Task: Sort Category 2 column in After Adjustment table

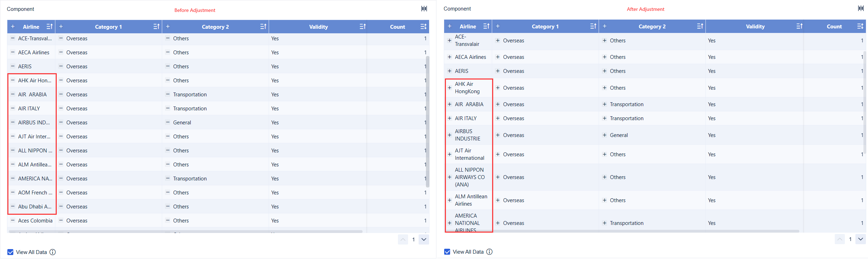Action: coord(700,26)
